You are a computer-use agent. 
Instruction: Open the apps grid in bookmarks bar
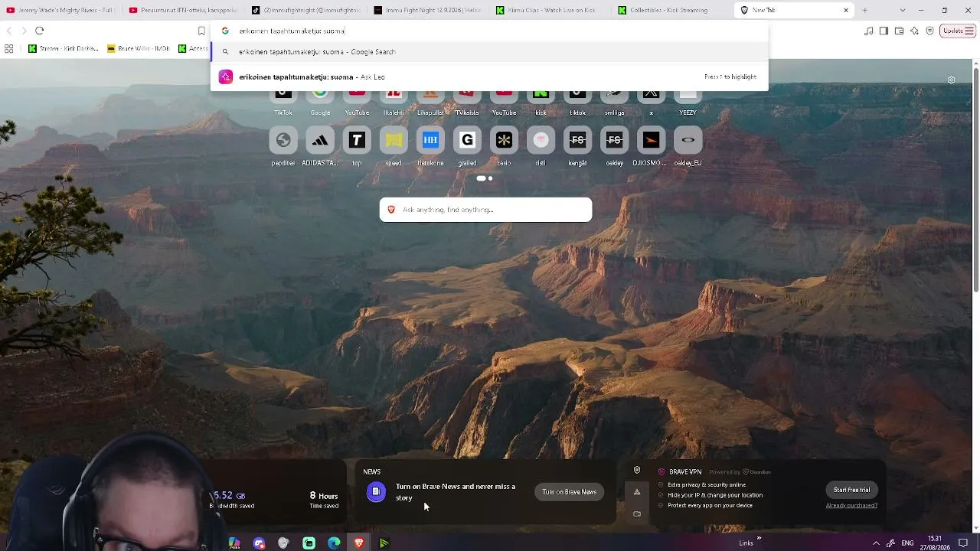(9, 48)
